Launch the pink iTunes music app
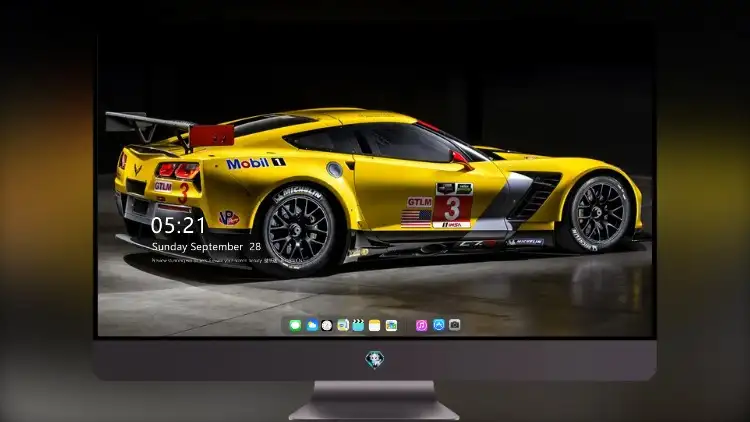The image size is (750, 422). (x=421, y=325)
